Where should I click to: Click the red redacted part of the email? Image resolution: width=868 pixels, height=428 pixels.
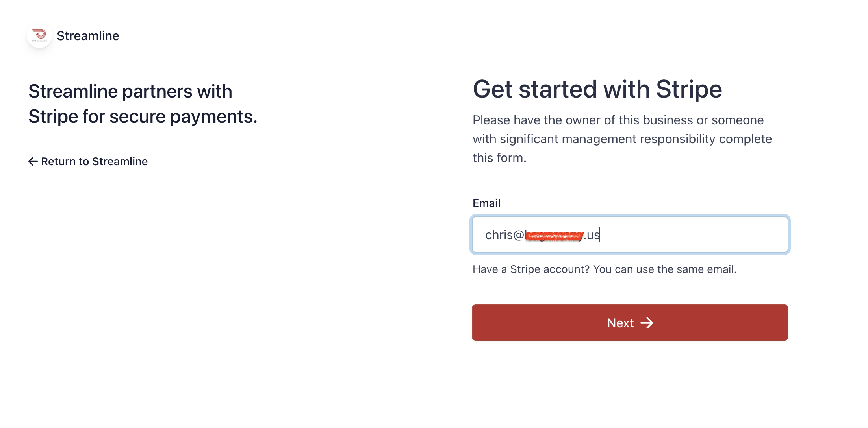point(554,236)
